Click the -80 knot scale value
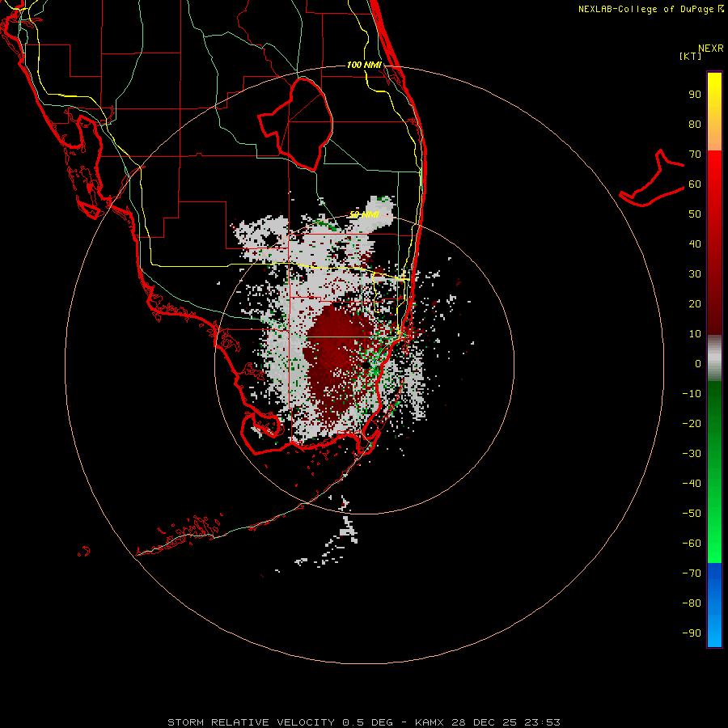 (x=692, y=603)
